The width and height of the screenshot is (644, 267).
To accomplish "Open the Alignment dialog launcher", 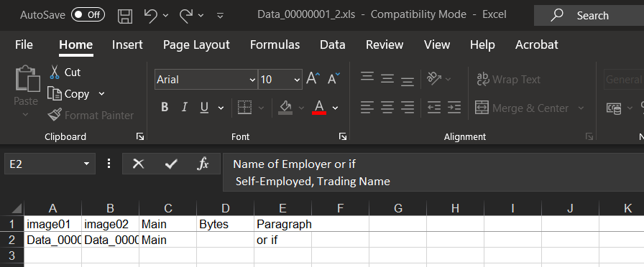I will (589, 136).
